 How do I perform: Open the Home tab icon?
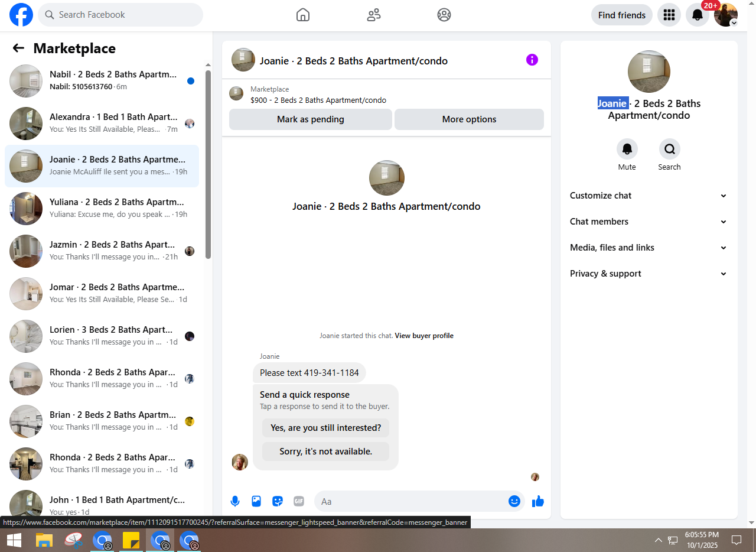coord(303,15)
